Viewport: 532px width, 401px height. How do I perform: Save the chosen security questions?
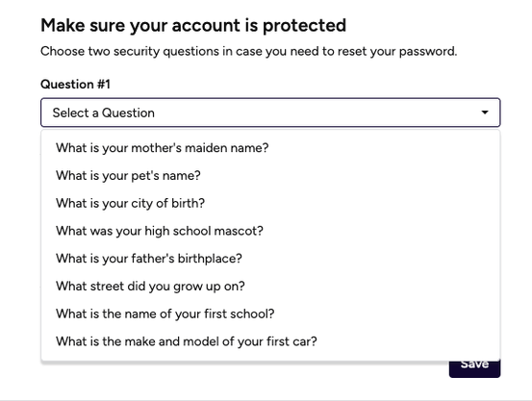coord(474,369)
